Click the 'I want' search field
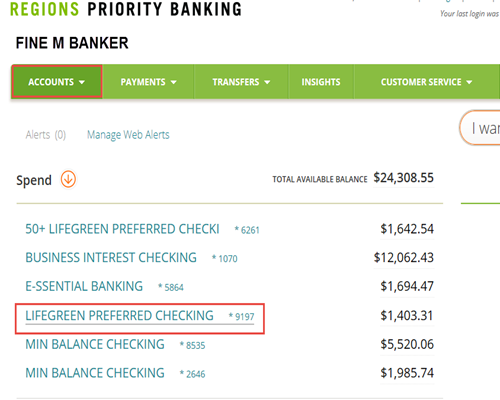This screenshot has width=500, height=400. [x=480, y=128]
